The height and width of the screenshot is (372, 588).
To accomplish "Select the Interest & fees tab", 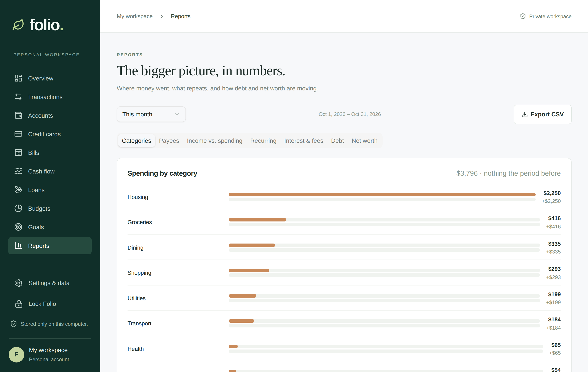I will [304, 141].
